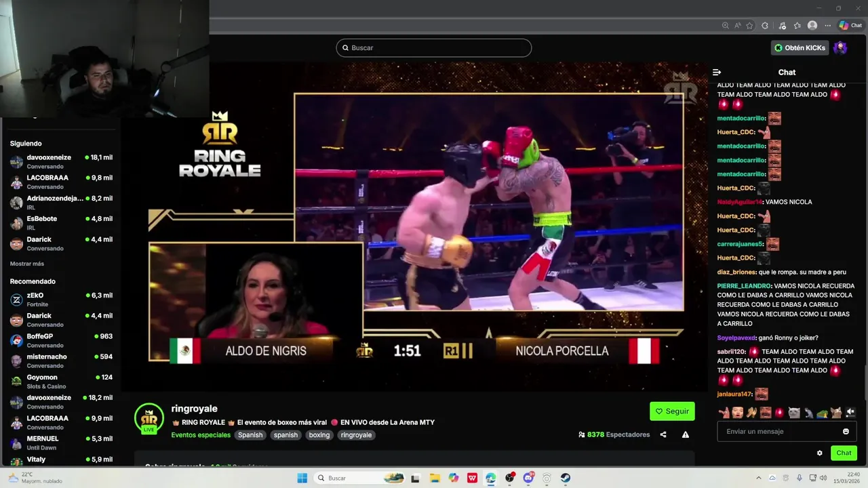
Task: Open browser settings and more menu
Action: (827, 26)
